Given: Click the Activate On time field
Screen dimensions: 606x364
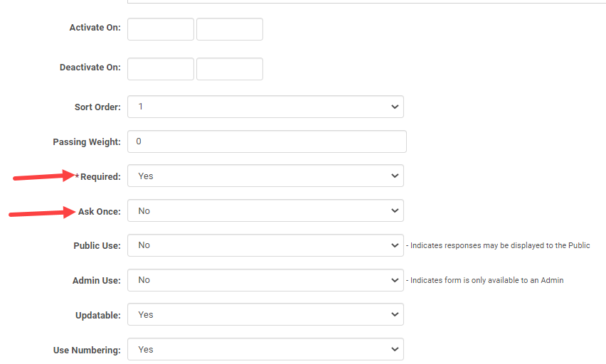Looking at the screenshot, I should (x=229, y=29).
